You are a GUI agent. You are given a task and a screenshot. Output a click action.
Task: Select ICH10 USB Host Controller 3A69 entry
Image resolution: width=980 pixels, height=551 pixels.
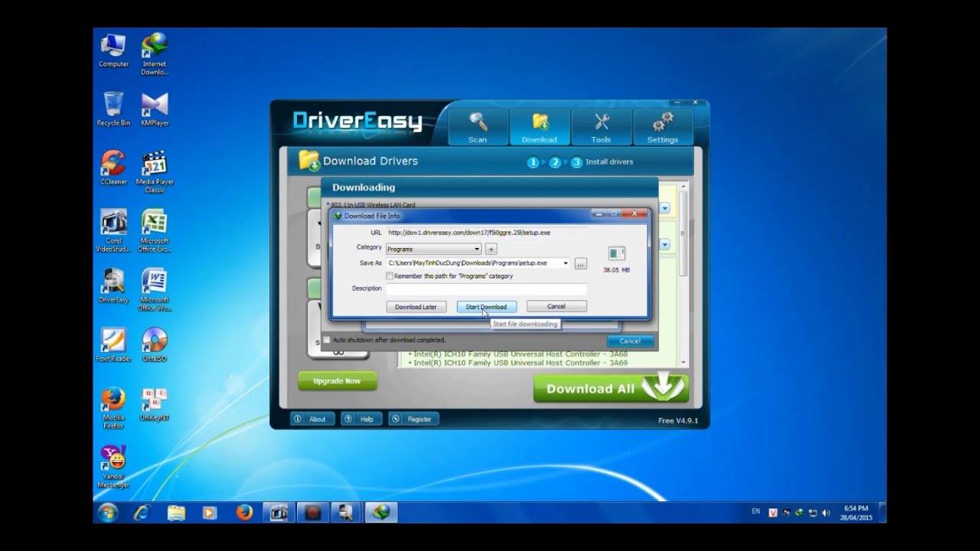click(x=520, y=363)
